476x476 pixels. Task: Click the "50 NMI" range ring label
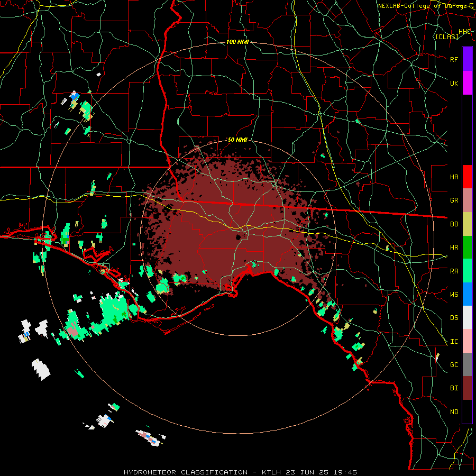tap(237, 140)
